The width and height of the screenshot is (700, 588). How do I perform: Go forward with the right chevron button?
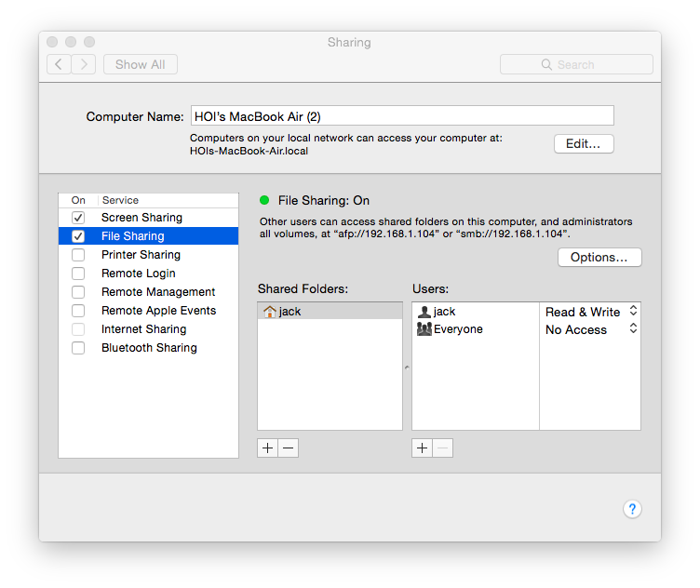[x=84, y=64]
